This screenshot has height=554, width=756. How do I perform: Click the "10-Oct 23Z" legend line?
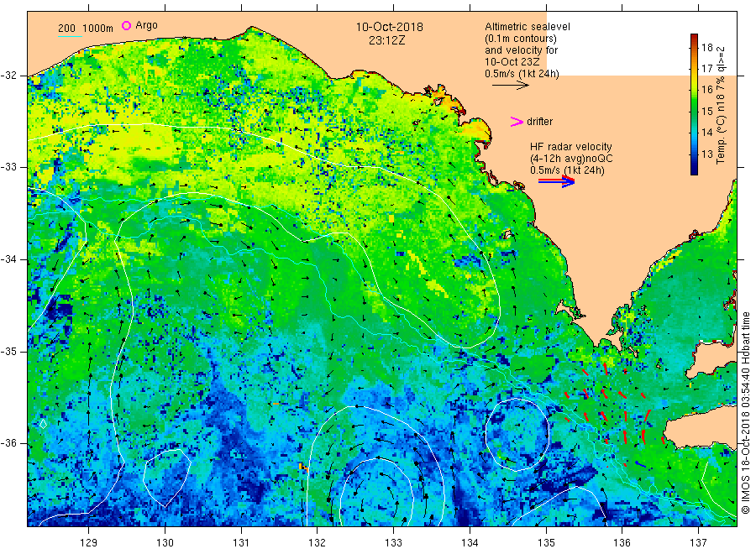512,62
